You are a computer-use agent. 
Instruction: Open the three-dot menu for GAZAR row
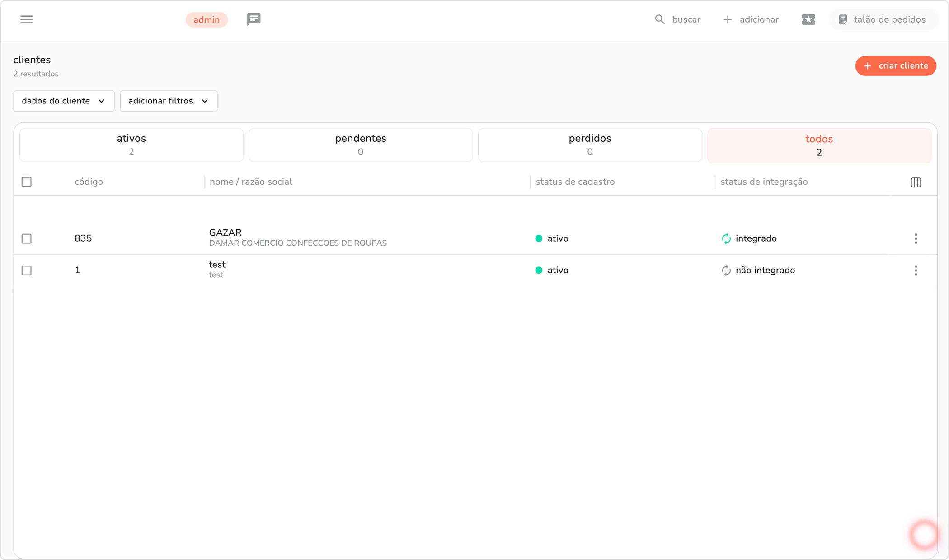click(x=916, y=238)
